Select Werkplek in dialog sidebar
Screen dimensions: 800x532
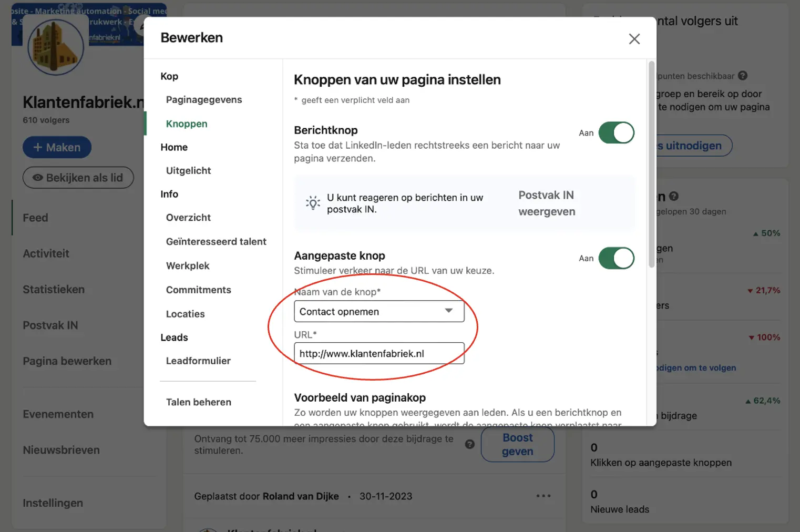(188, 265)
